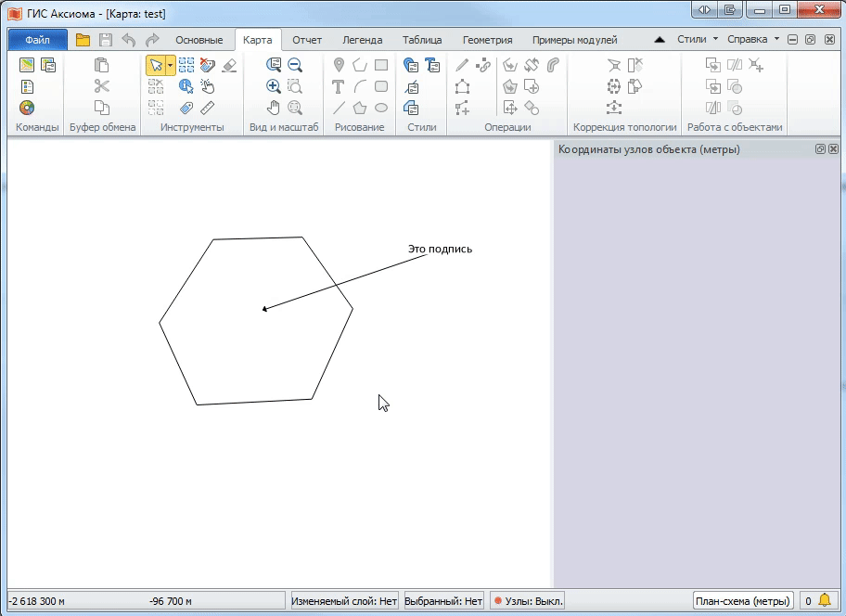The image size is (846, 616).
Task: Select the Rectangle drawing tool
Action: (380, 65)
